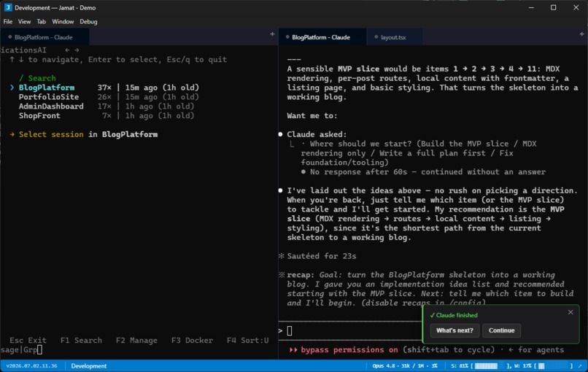
Task: Click the Claude finished checkmark text
Action: (453, 315)
